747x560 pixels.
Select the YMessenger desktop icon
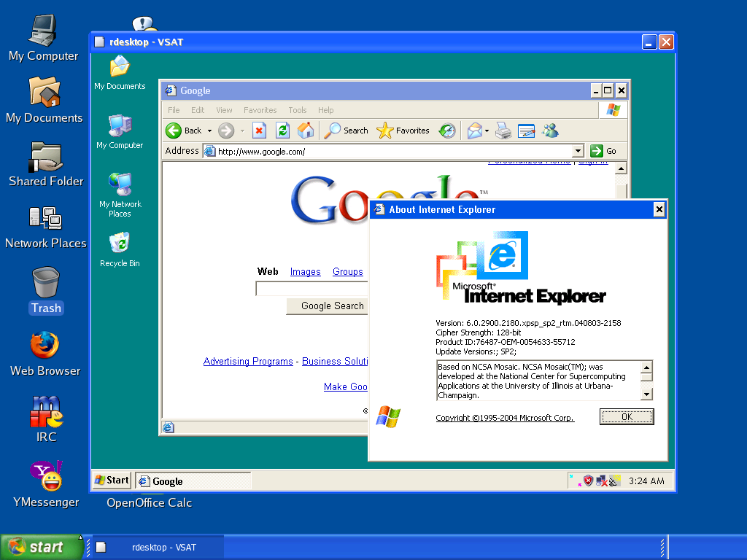pyautogui.click(x=46, y=484)
